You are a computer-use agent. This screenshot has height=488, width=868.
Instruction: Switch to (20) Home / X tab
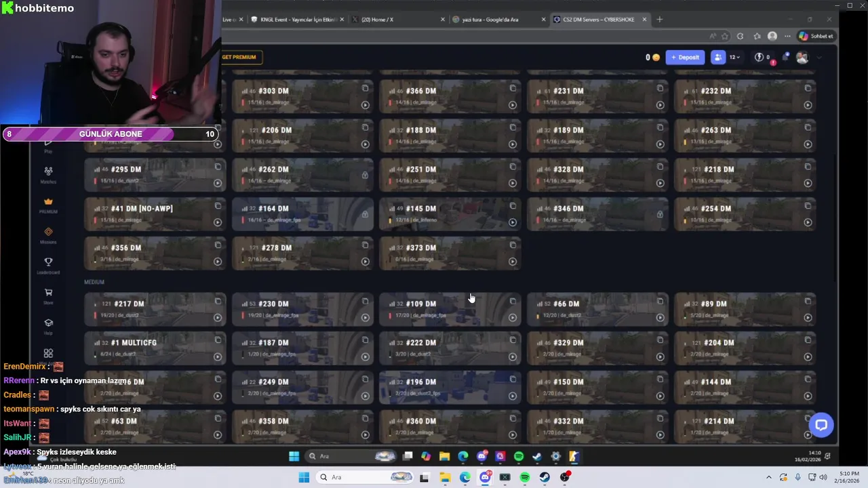(399, 20)
